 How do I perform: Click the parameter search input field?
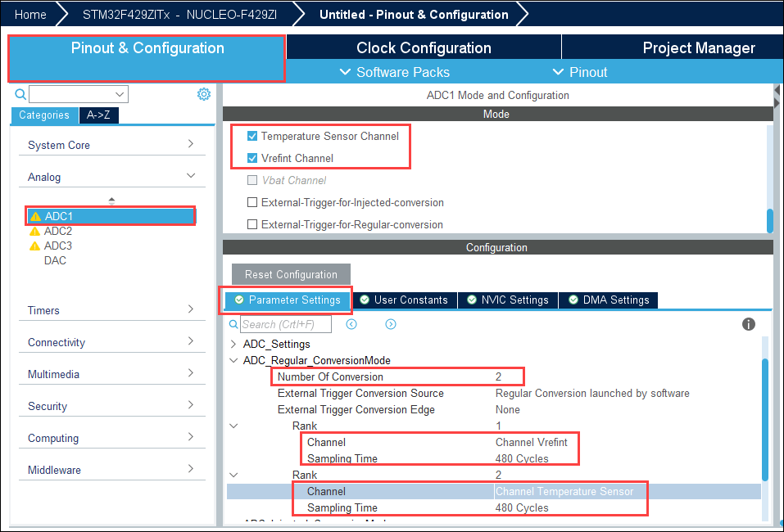pos(286,325)
